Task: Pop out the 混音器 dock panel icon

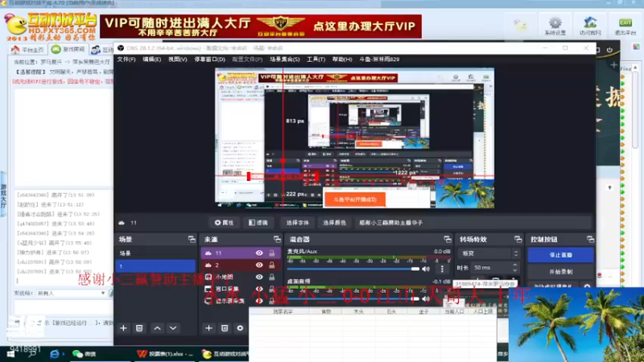Action: (448, 239)
